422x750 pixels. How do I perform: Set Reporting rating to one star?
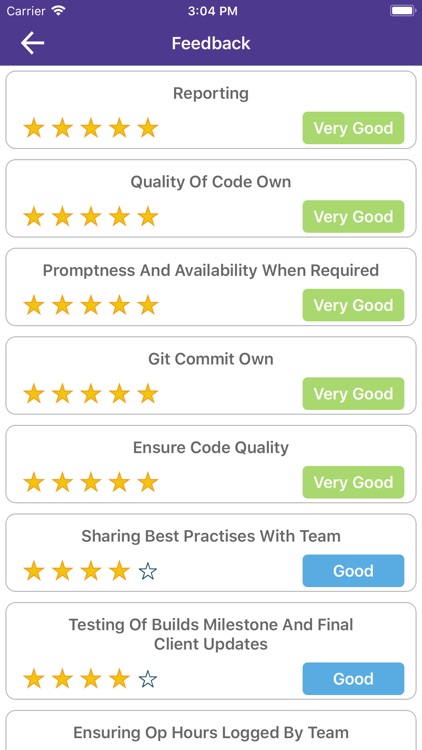click(34, 128)
